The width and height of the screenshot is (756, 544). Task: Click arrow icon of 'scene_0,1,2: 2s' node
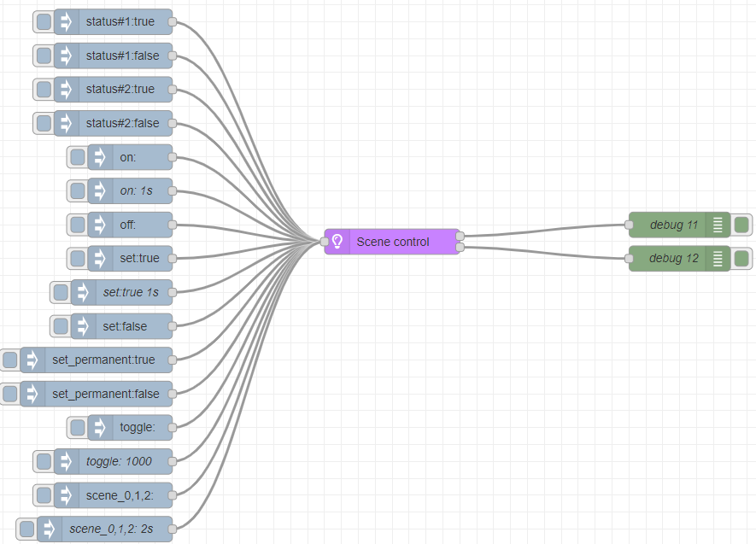click(x=50, y=529)
